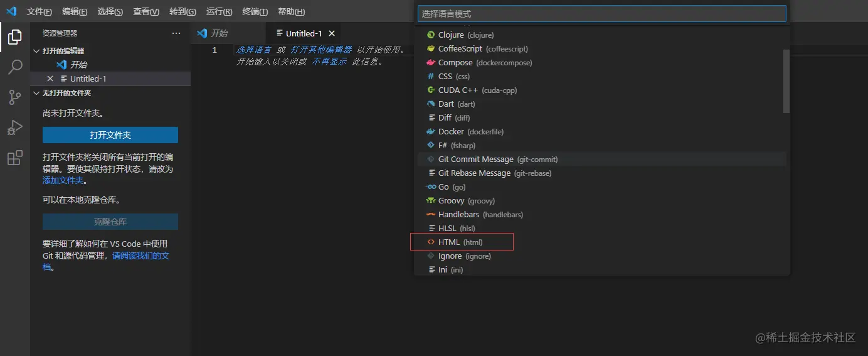This screenshot has width=868, height=356.
Task: Click the Go language icon
Action: click(431, 187)
